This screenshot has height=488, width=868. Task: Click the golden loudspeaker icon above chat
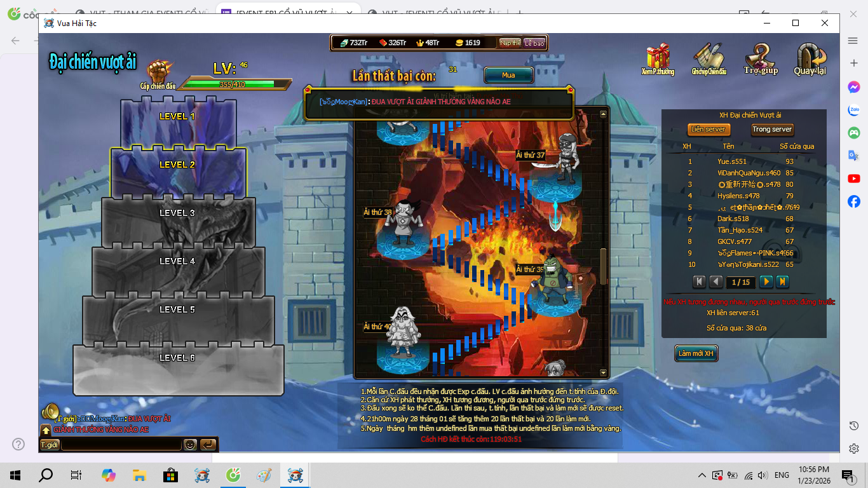point(50,412)
